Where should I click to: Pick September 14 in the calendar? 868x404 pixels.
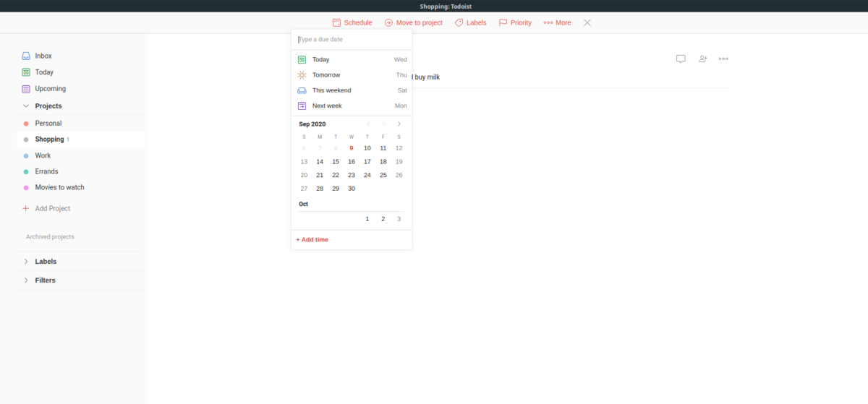(x=320, y=162)
